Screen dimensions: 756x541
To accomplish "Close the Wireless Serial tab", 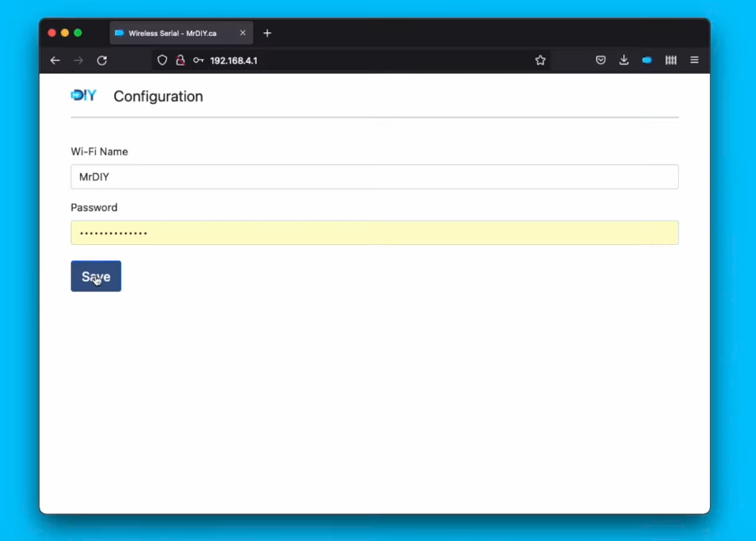I will point(242,33).
